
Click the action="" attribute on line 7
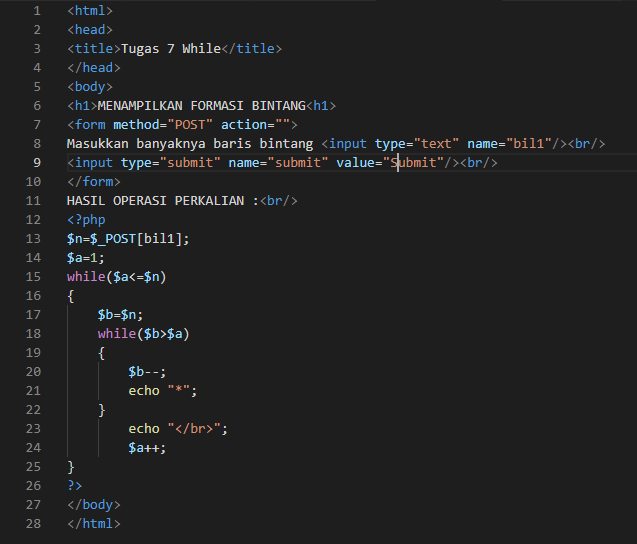(x=255, y=125)
